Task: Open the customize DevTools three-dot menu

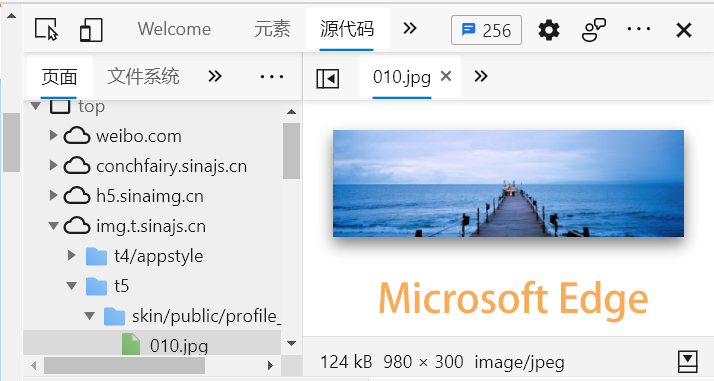Action: [638, 29]
